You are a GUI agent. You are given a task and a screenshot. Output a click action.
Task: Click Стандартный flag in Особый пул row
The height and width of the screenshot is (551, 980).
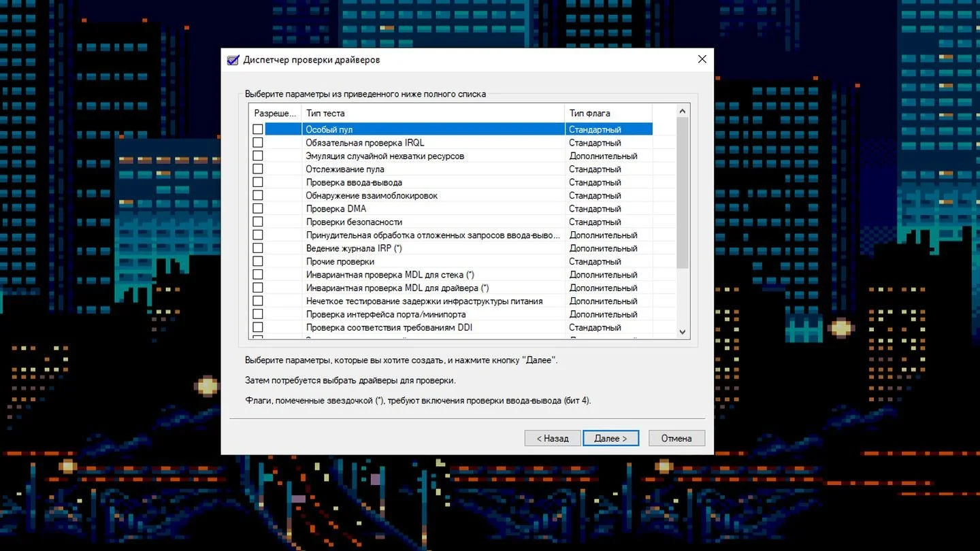(595, 129)
